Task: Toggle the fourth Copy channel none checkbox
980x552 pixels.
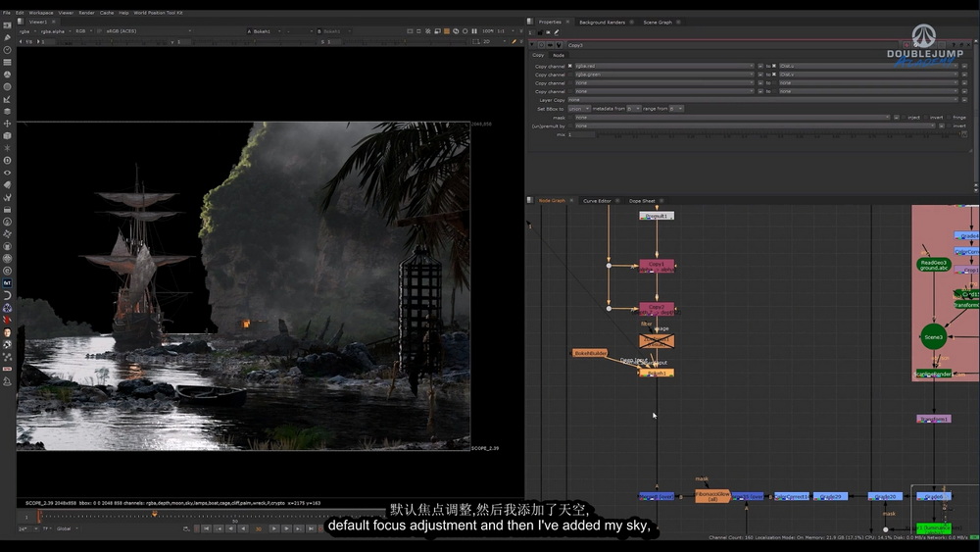Action: 570,91
